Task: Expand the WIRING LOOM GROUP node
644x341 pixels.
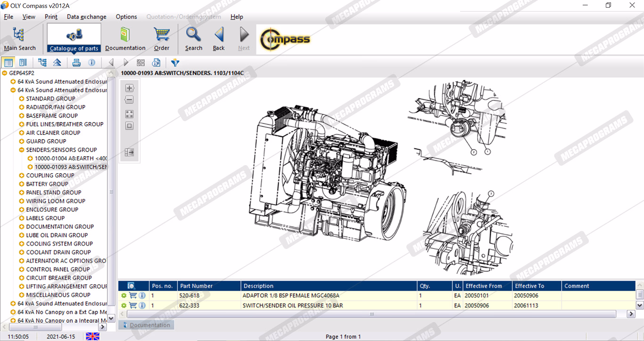Action: [22, 201]
